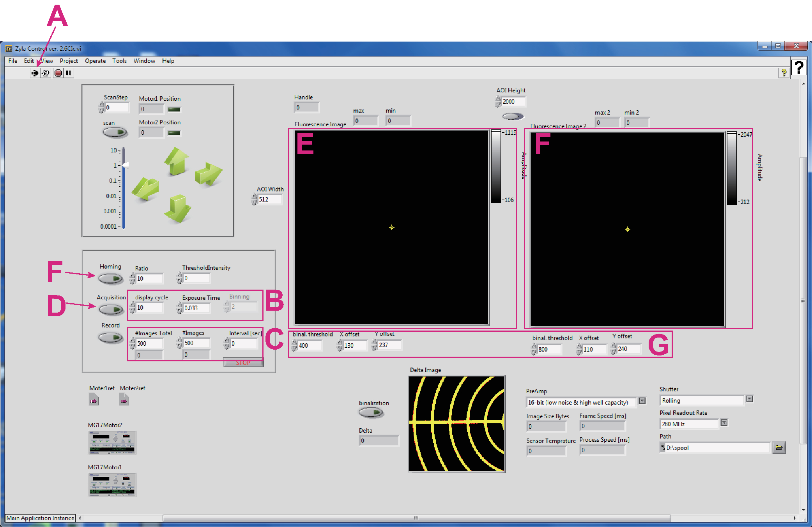Open the Operate menu
The height and width of the screenshot is (527, 812).
point(95,61)
